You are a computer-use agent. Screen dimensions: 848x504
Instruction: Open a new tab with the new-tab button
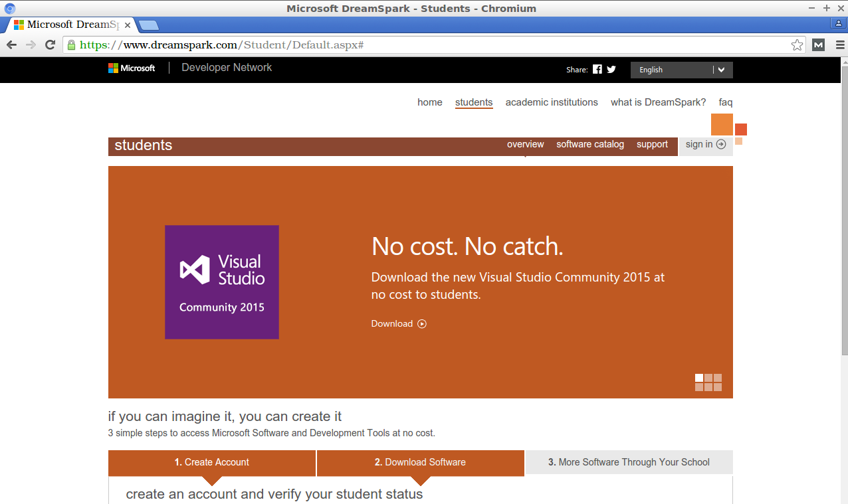[149, 25]
